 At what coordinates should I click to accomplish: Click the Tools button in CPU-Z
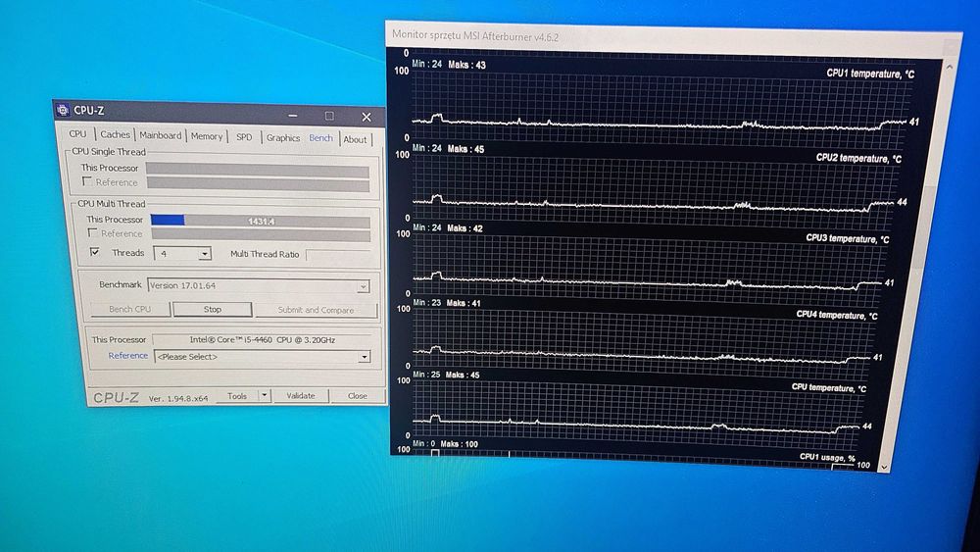[x=237, y=396]
